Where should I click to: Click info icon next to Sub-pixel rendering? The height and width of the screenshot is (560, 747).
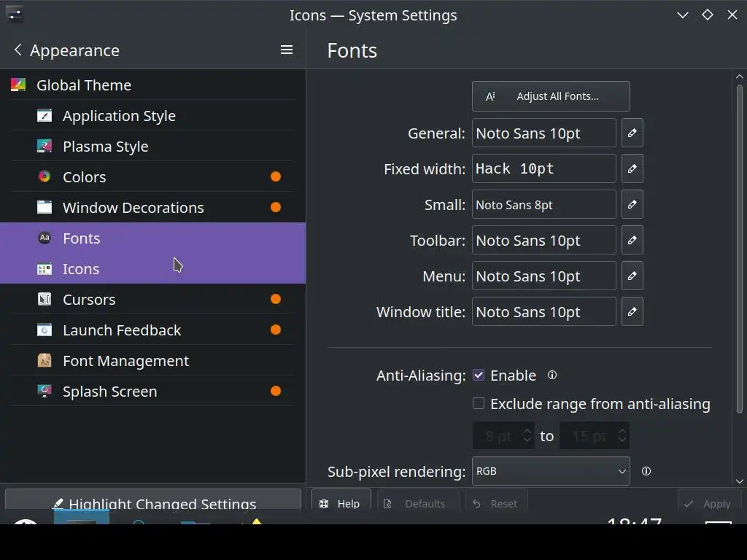point(646,471)
